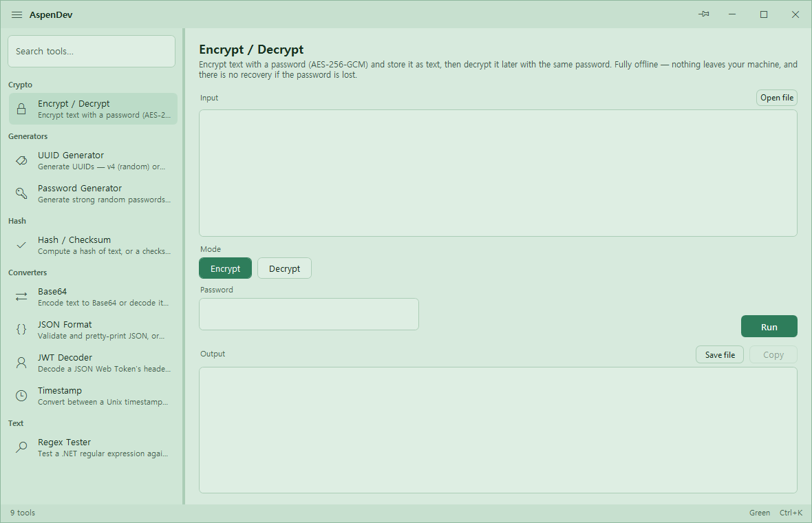Click the Timestamp clock icon
The width and height of the screenshot is (812, 523).
point(21,396)
